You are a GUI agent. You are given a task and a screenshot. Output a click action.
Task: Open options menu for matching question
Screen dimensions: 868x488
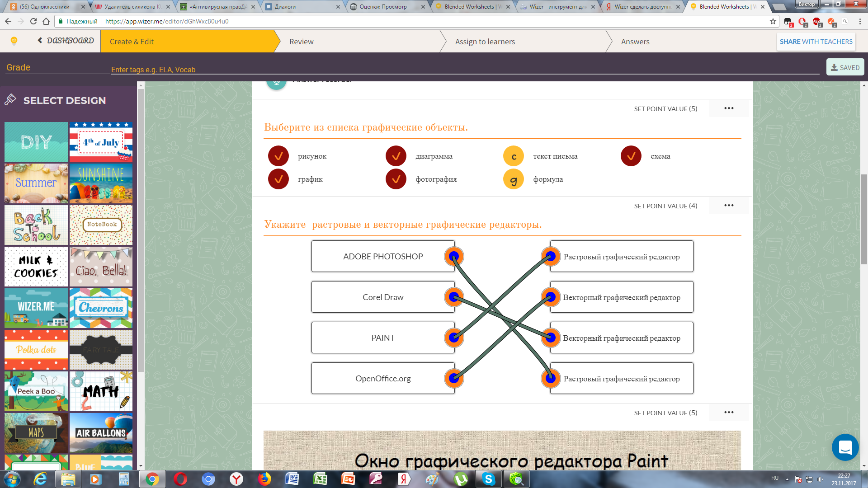point(729,206)
